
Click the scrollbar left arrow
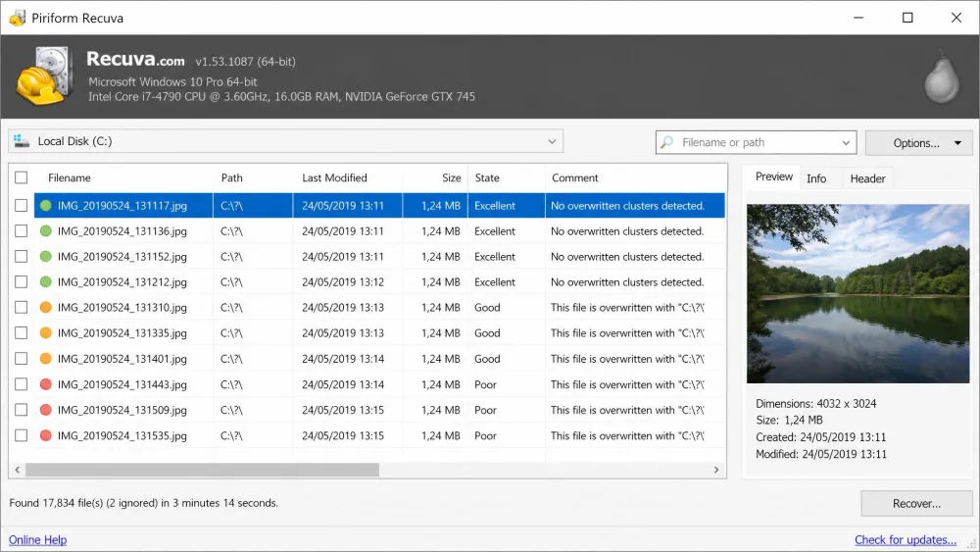(x=17, y=470)
